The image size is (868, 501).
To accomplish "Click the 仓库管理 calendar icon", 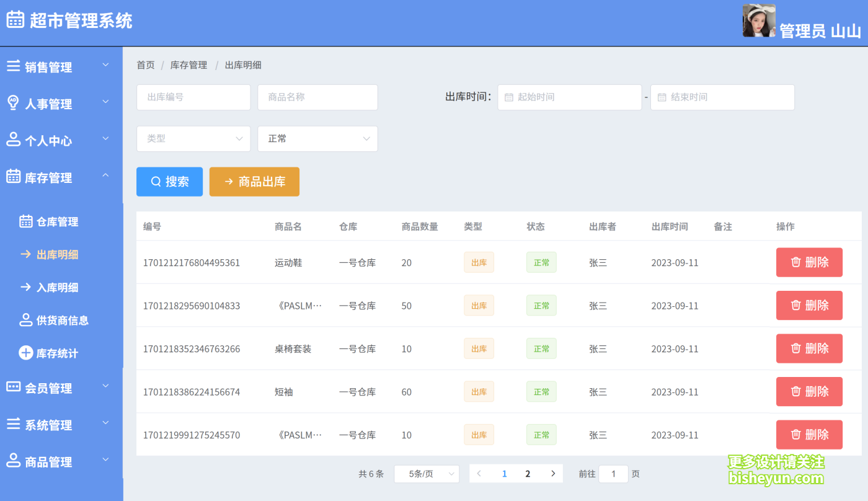I will (25, 221).
